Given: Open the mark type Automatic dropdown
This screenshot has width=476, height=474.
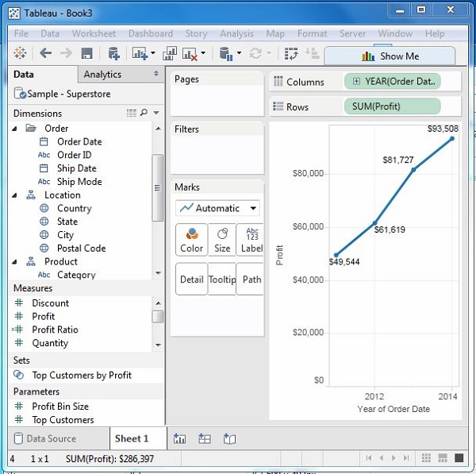Looking at the screenshot, I should (x=218, y=208).
